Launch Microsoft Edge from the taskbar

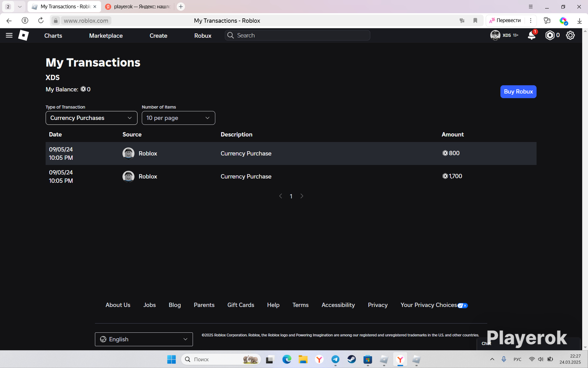[287, 360]
